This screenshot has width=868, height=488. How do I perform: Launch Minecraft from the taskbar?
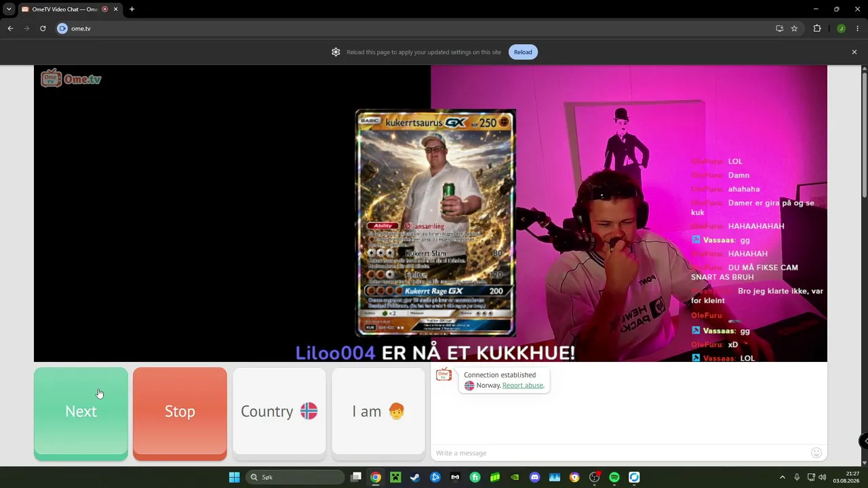point(395,477)
